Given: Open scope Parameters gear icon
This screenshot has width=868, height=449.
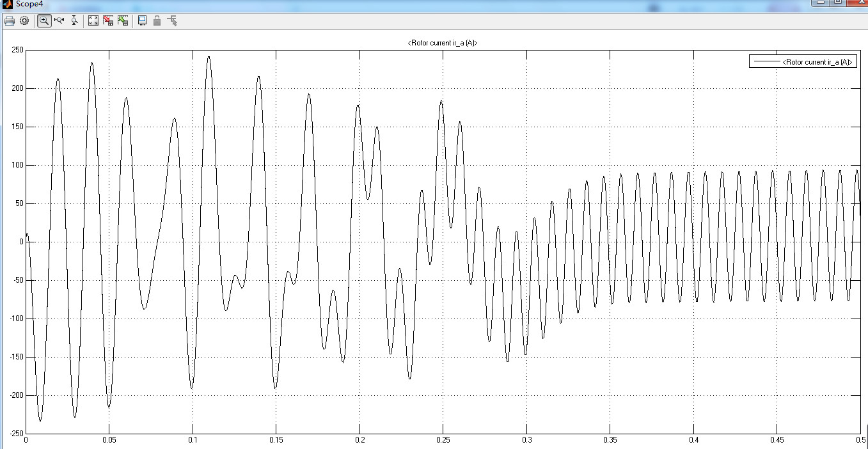Looking at the screenshot, I should [x=24, y=20].
